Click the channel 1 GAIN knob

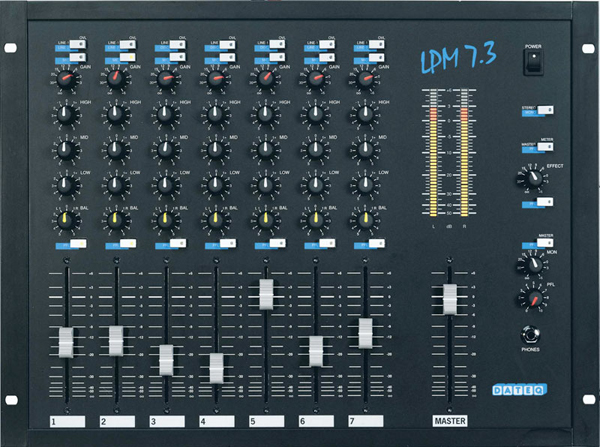66,79
